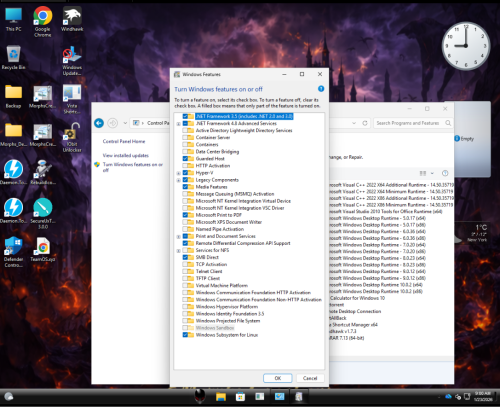Select the Containers feature entry

(207, 145)
